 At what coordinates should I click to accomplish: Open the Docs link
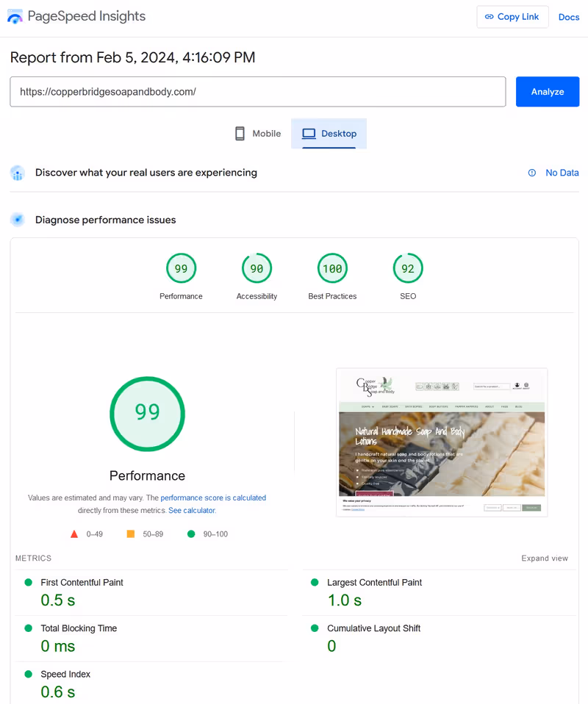(x=568, y=17)
